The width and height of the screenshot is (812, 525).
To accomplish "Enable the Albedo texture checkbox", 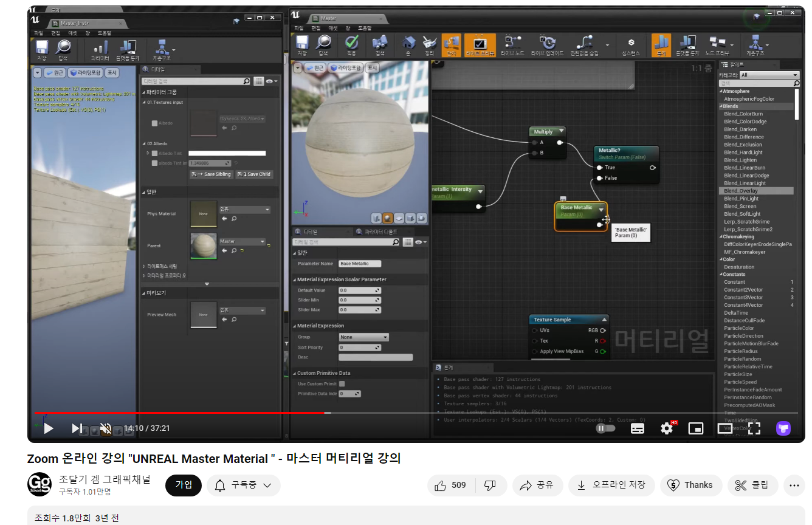I will (x=154, y=123).
